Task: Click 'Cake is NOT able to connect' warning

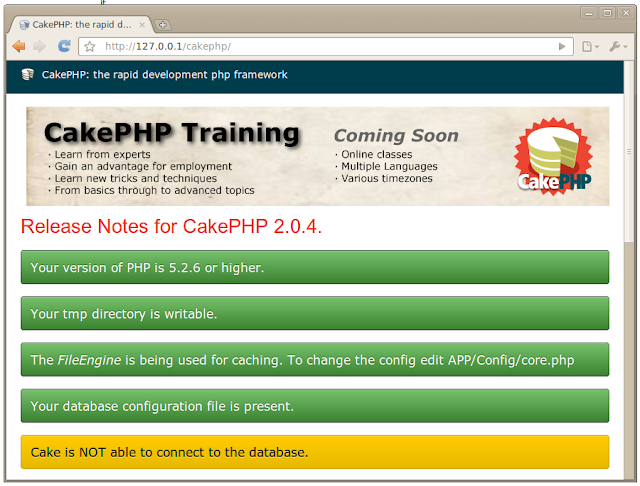Action: coord(315,452)
